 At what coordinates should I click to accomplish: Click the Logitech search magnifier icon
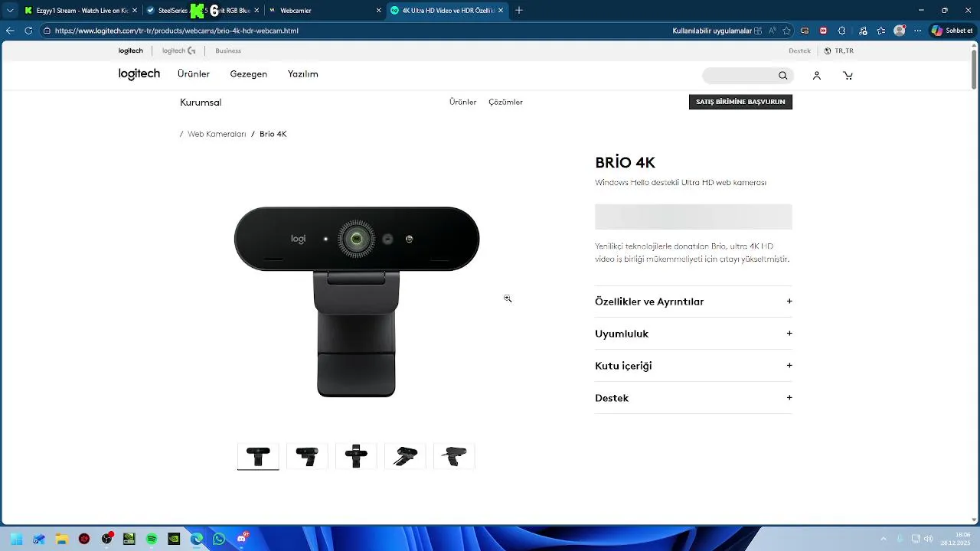click(782, 75)
